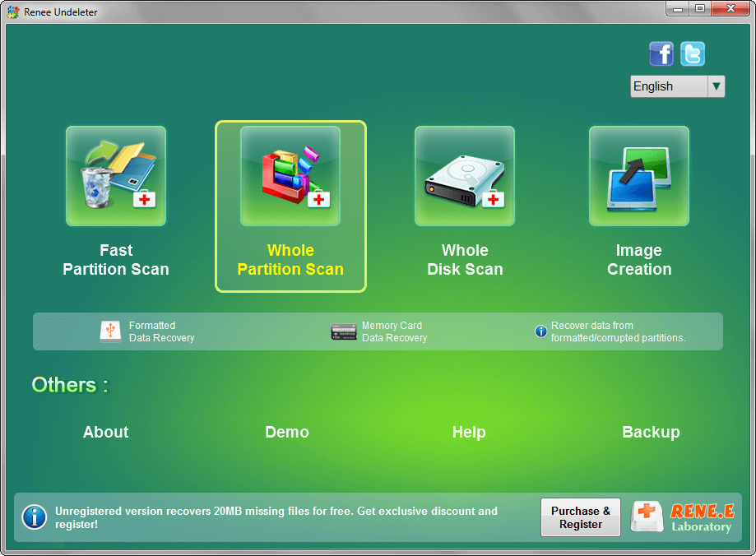Click the USB Formatted Data Recovery icon

tap(110, 331)
